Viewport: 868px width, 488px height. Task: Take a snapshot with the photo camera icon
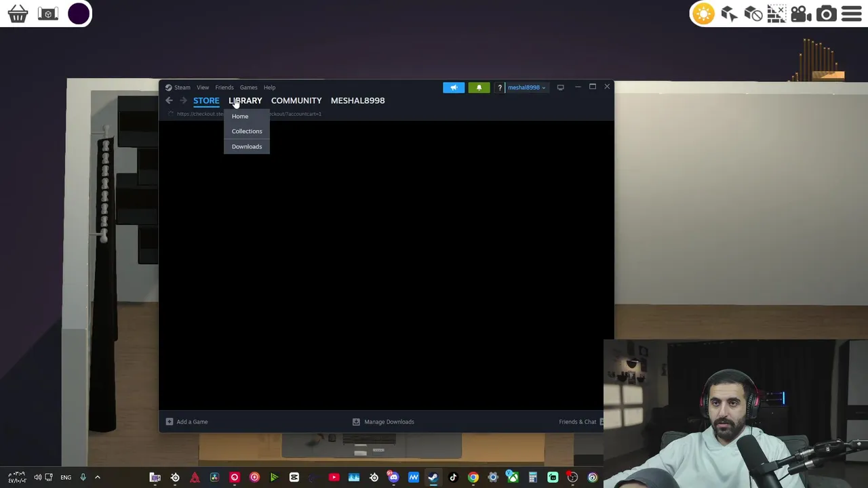pos(826,14)
